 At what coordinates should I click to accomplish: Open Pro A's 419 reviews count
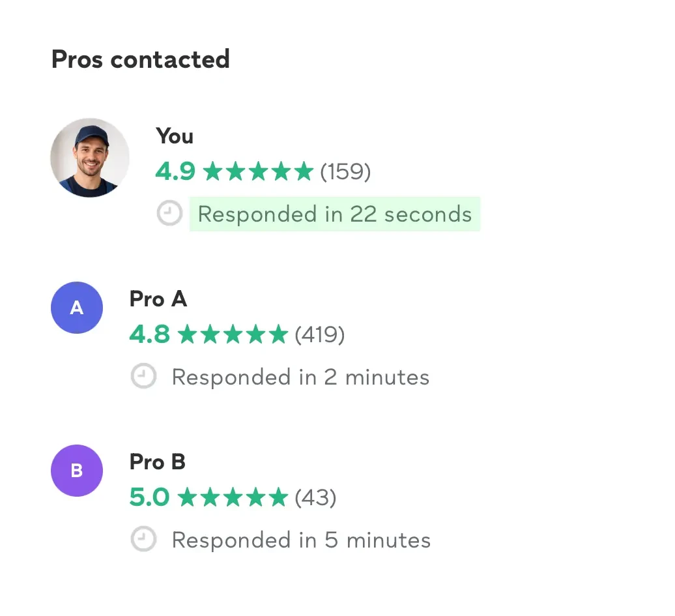[x=320, y=334]
